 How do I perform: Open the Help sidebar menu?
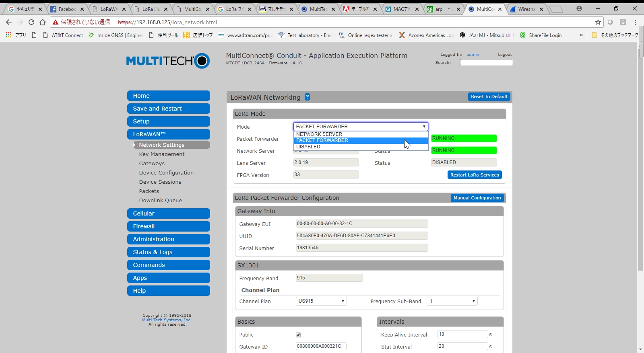click(x=169, y=291)
